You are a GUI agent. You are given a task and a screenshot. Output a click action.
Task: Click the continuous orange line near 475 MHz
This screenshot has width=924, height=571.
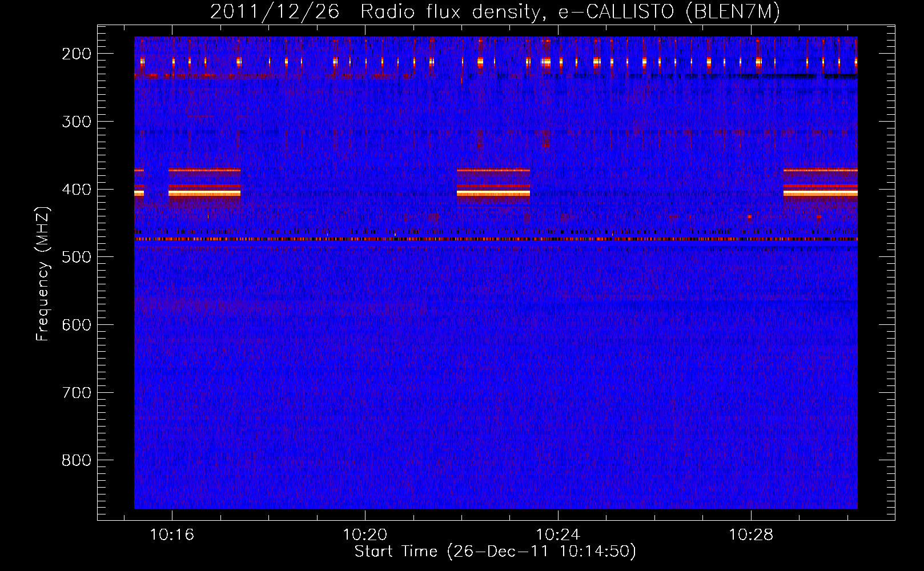pyautogui.click(x=496, y=239)
